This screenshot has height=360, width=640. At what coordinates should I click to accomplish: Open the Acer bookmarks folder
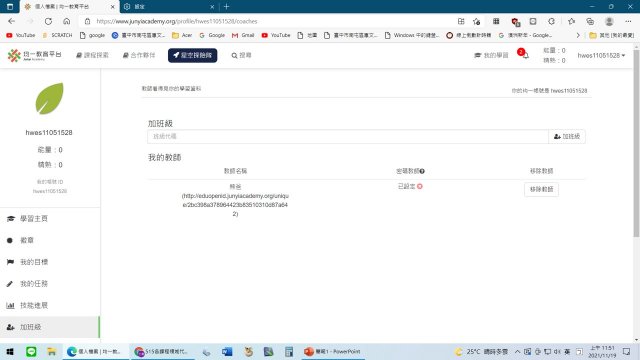[x=182, y=36]
